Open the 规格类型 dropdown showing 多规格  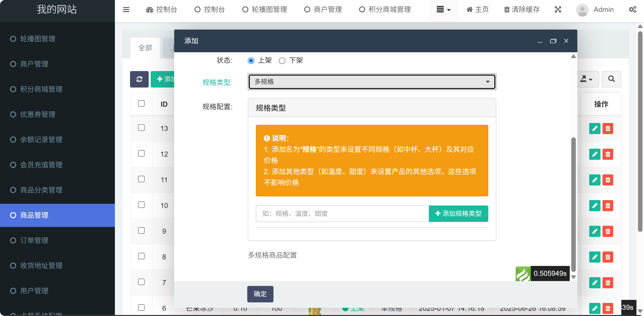tap(372, 82)
